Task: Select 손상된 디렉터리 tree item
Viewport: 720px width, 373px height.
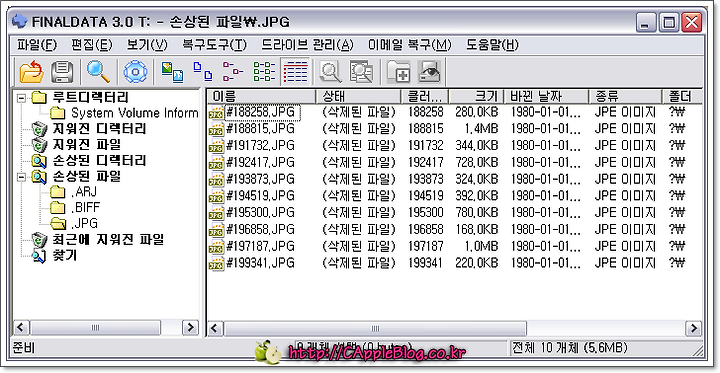Action: 99,160
